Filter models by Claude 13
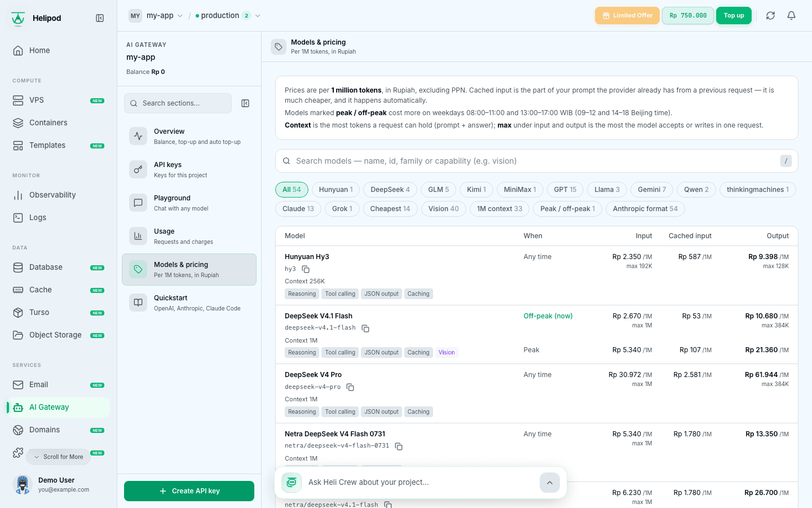 pyautogui.click(x=298, y=209)
